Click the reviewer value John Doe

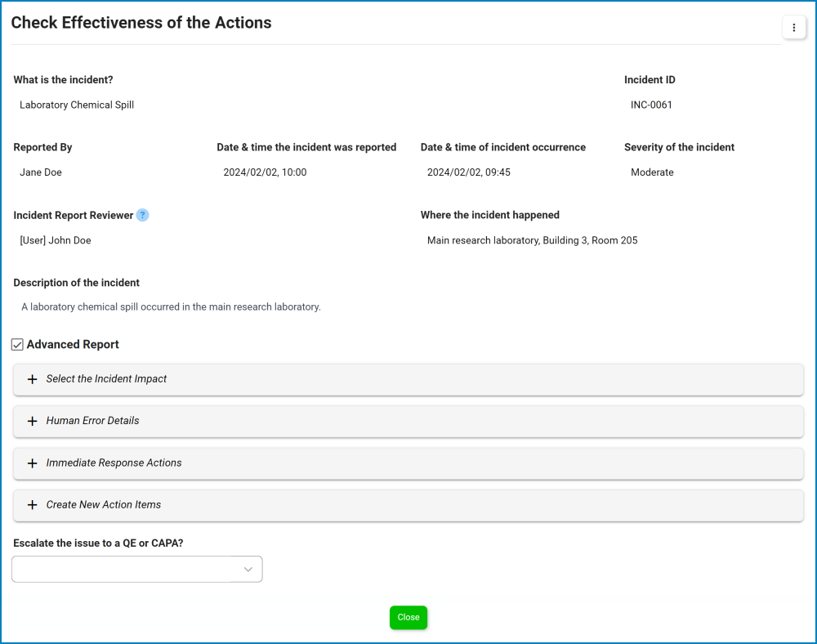pyautogui.click(x=56, y=241)
